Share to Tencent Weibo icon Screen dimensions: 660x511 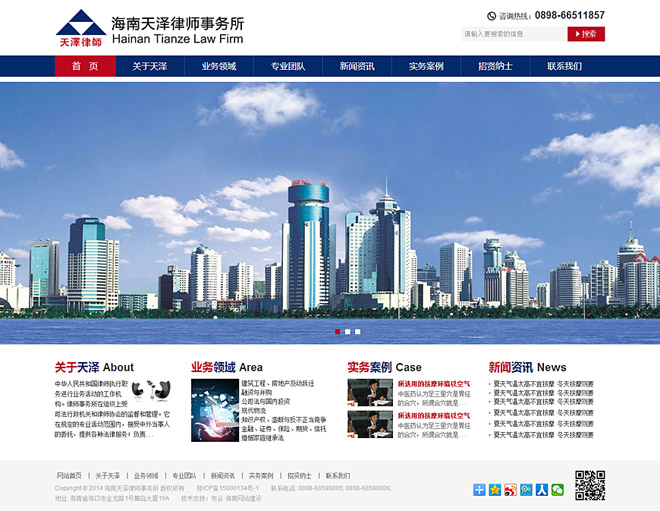pyautogui.click(x=526, y=489)
